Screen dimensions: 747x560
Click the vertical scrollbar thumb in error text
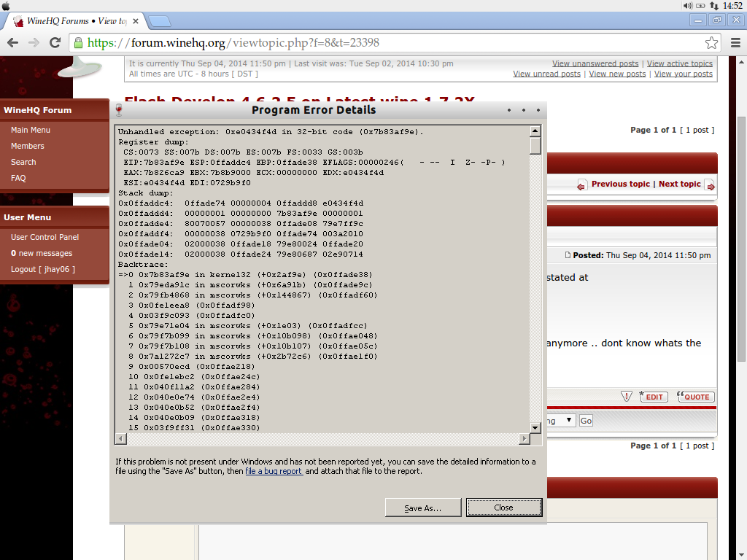point(535,146)
